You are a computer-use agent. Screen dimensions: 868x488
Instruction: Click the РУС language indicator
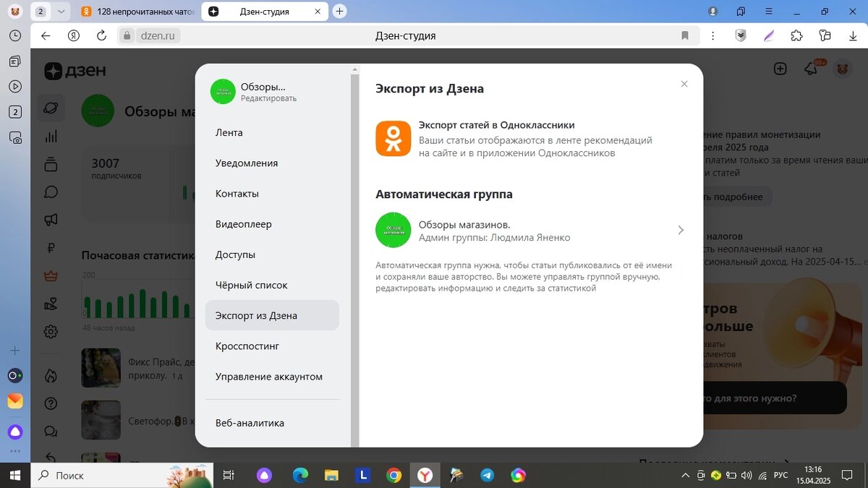781,475
